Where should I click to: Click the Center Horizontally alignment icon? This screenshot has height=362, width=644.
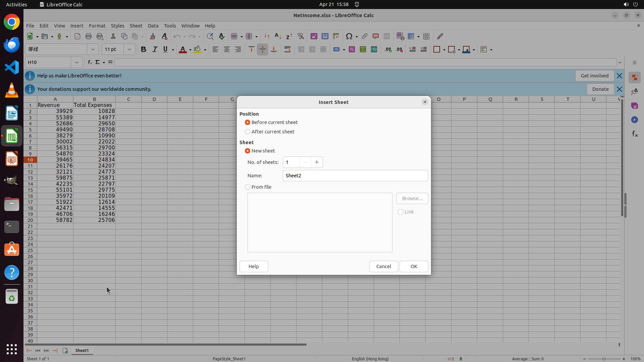(227, 50)
